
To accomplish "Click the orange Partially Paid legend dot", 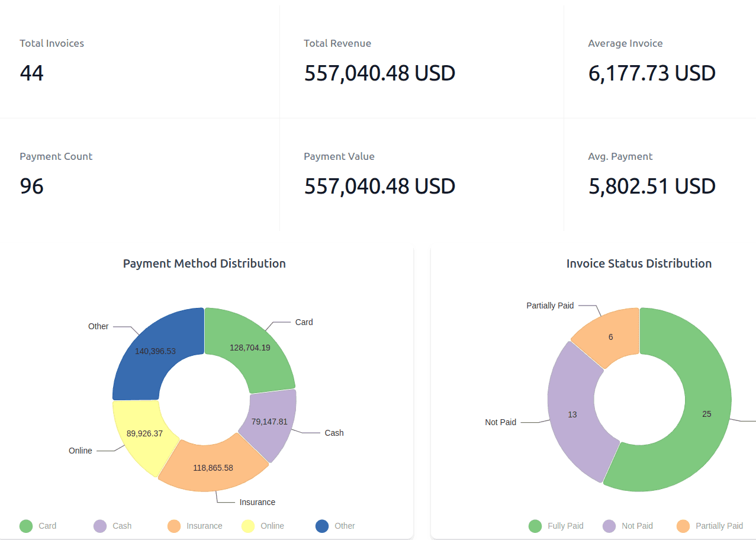I will pos(683,526).
